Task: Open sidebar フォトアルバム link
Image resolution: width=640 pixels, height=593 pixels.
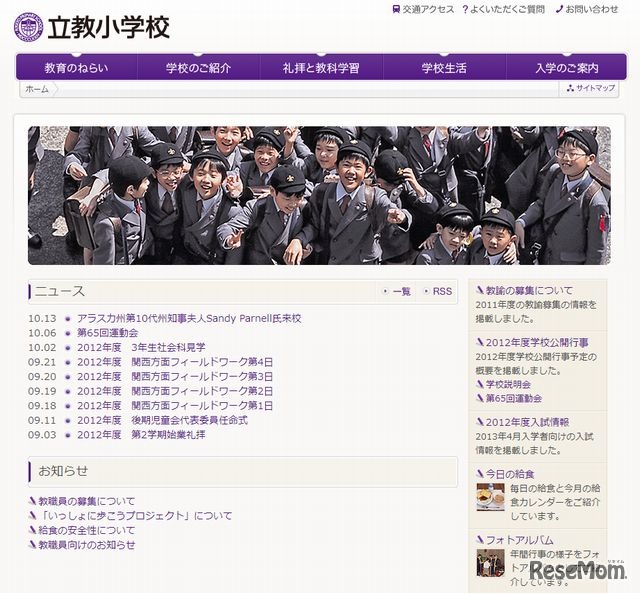Action: coord(520,540)
